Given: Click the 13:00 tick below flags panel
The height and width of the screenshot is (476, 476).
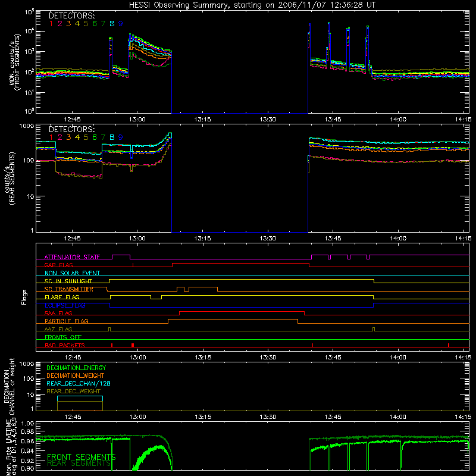Looking at the screenshot, I should (x=137, y=358).
